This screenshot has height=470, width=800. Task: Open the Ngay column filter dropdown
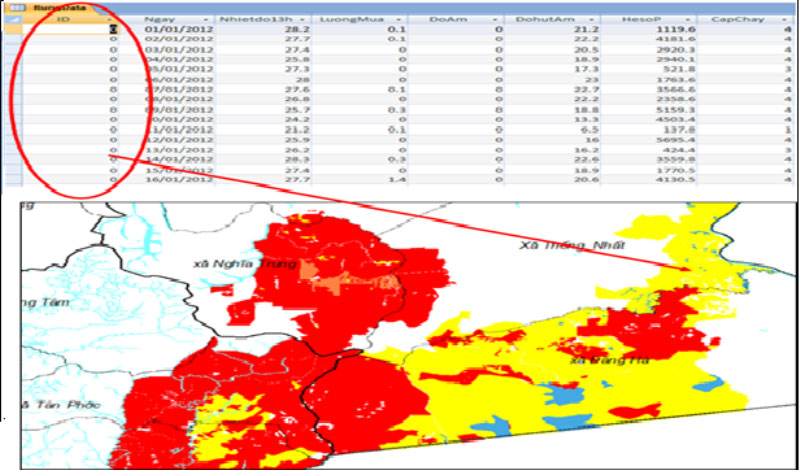tap(206, 19)
